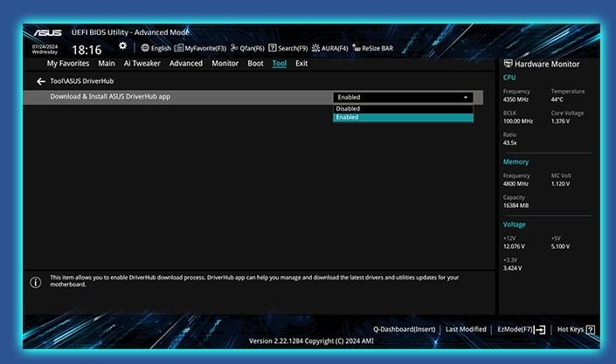This screenshot has width=616, height=364.
Task: Switch to the Ai Tweaker tab
Action: click(142, 64)
